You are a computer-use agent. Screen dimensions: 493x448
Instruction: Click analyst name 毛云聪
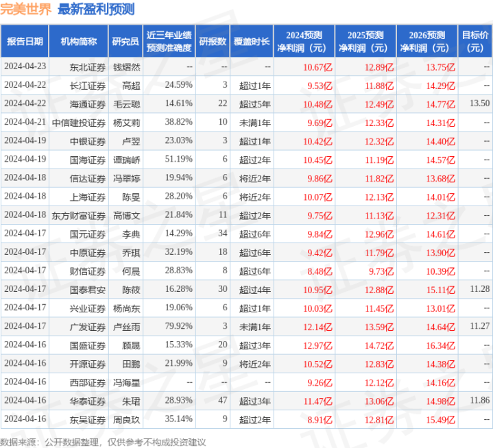(x=126, y=104)
